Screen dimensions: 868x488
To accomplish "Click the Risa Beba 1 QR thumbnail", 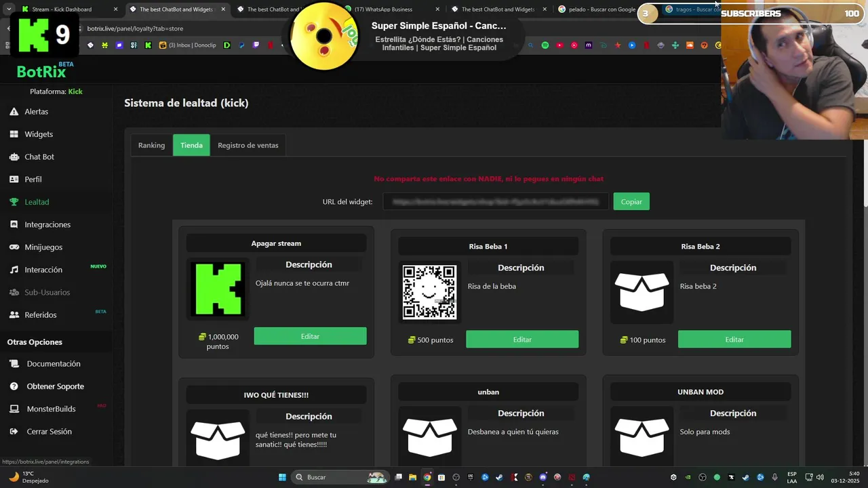I will 429,292.
